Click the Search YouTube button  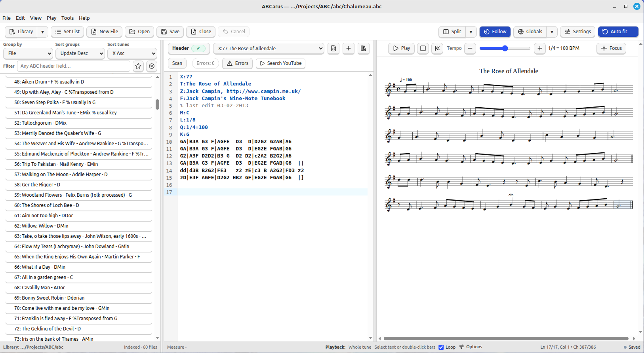point(280,63)
